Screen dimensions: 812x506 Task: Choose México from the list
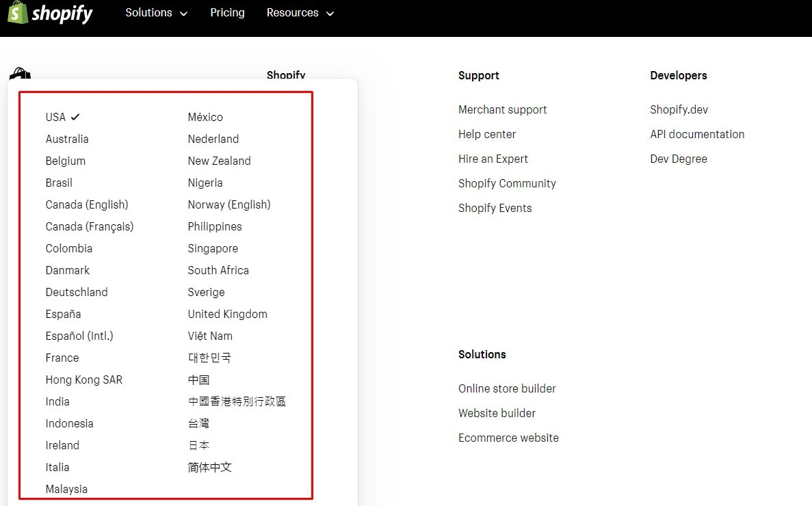click(x=205, y=117)
